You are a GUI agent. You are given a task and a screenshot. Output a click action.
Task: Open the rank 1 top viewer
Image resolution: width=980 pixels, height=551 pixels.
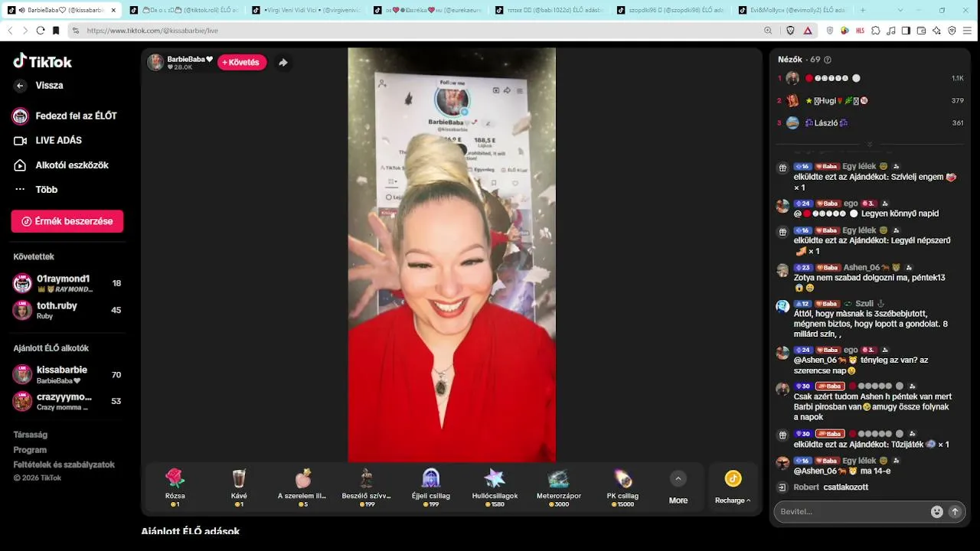[871, 78]
